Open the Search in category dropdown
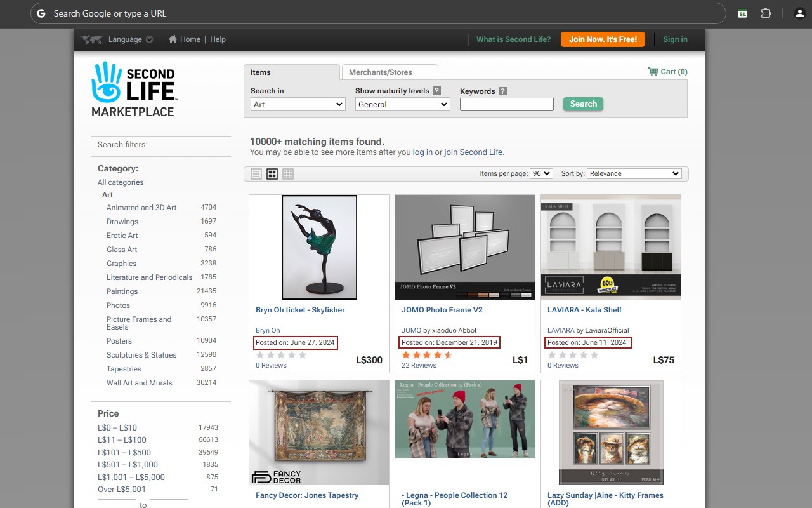 click(298, 104)
